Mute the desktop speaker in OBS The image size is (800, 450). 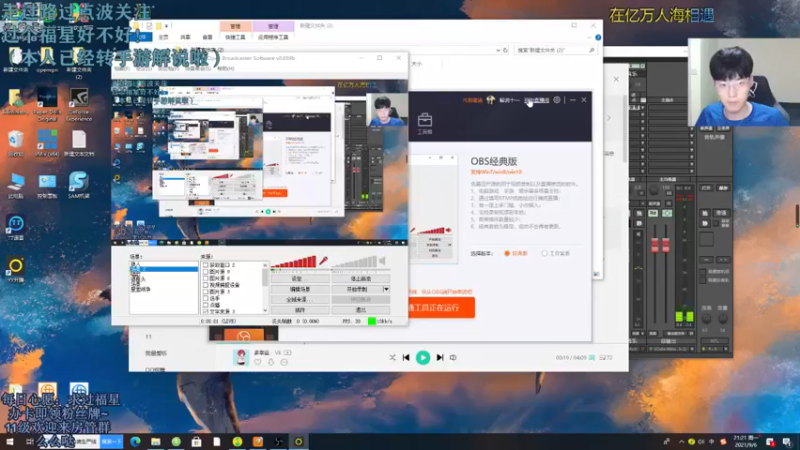(382, 261)
